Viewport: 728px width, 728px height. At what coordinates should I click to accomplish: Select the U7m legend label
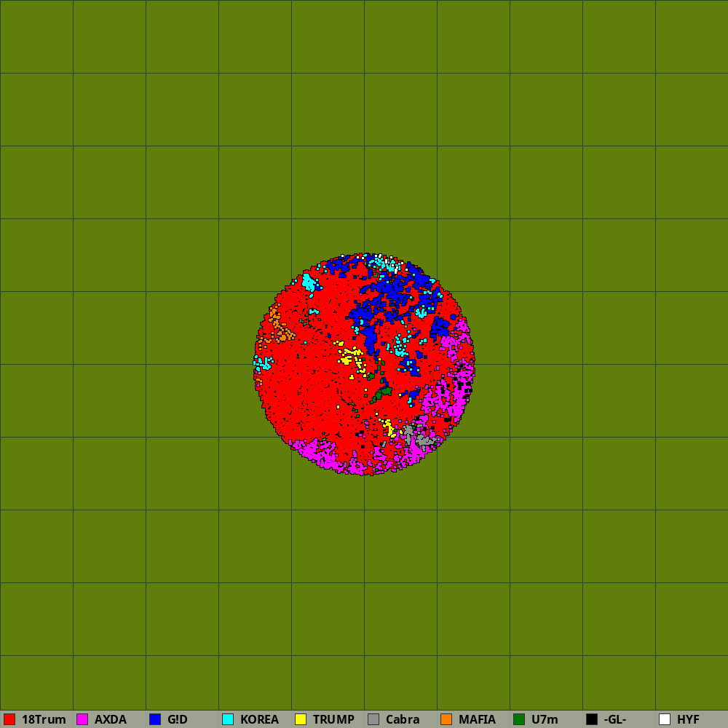545,719
